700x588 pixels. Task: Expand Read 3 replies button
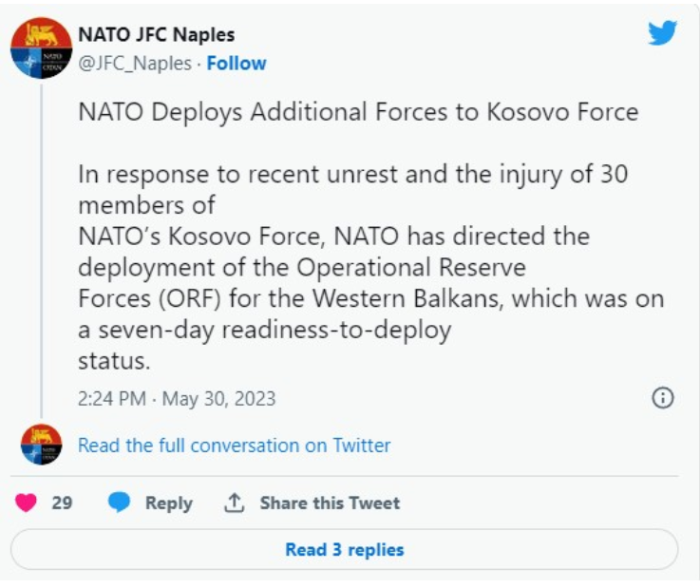coord(344,549)
